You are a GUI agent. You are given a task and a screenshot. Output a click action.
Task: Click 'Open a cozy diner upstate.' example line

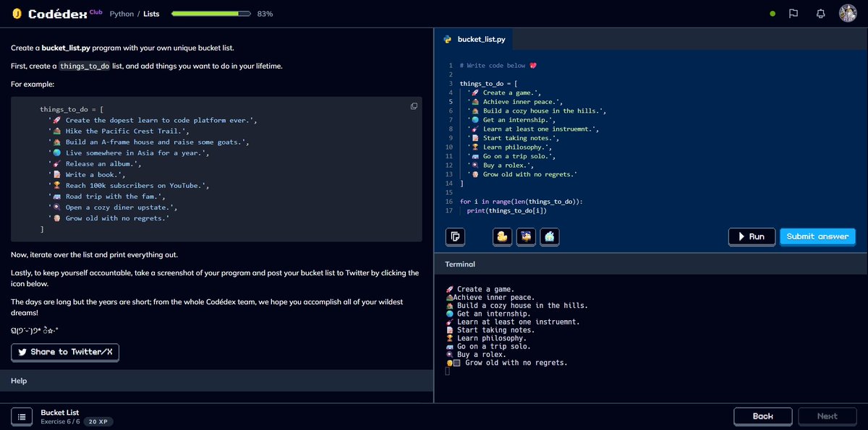click(x=113, y=207)
